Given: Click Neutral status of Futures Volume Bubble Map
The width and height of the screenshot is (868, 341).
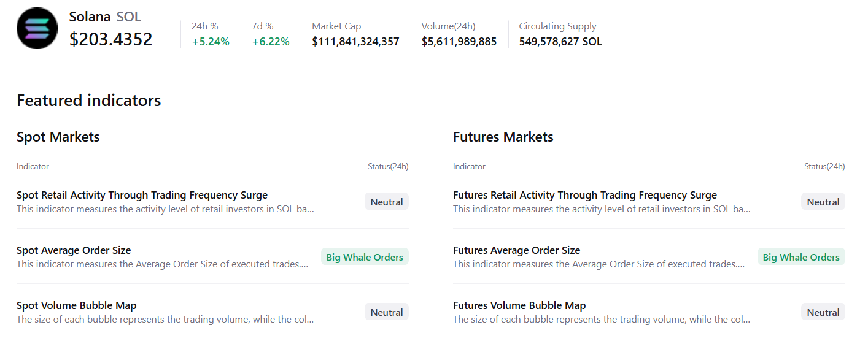Looking at the screenshot, I should [x=823, y=312].
